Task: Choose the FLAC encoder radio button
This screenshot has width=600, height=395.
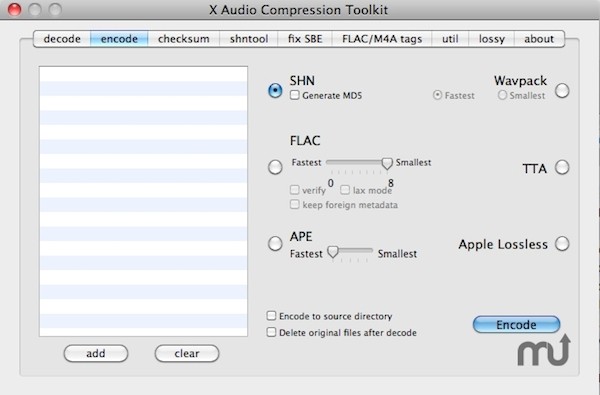Action: [275, 167]
